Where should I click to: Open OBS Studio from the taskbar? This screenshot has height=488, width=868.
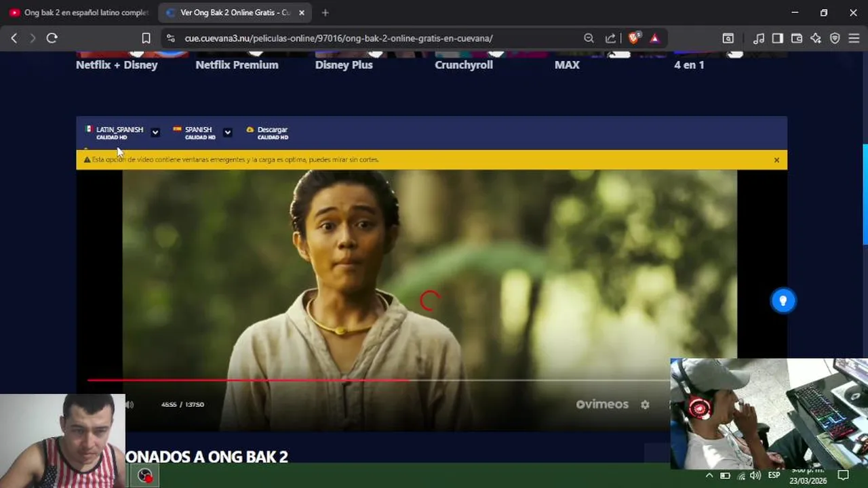point(144,476)
